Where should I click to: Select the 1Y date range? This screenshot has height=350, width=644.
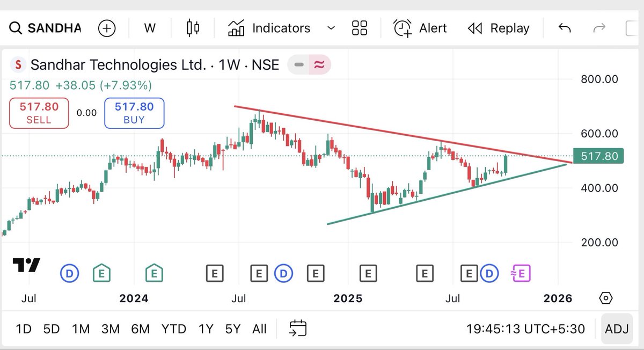click(206, 329)
